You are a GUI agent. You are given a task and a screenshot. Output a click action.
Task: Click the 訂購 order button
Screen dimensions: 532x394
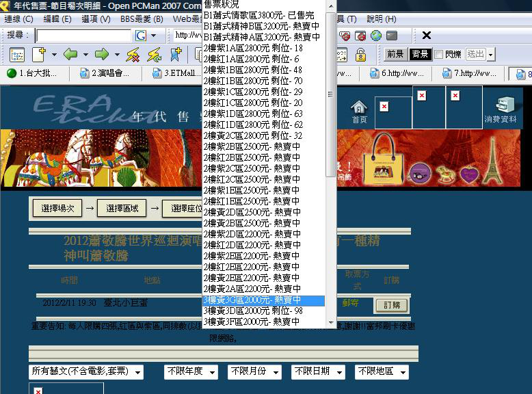coord(392,305)
